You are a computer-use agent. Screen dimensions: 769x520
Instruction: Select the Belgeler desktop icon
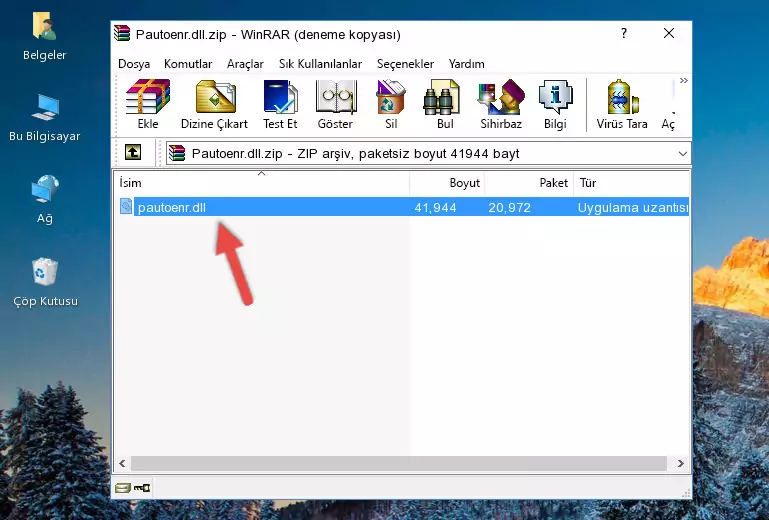pyautogui.click(x=44, y=37)
